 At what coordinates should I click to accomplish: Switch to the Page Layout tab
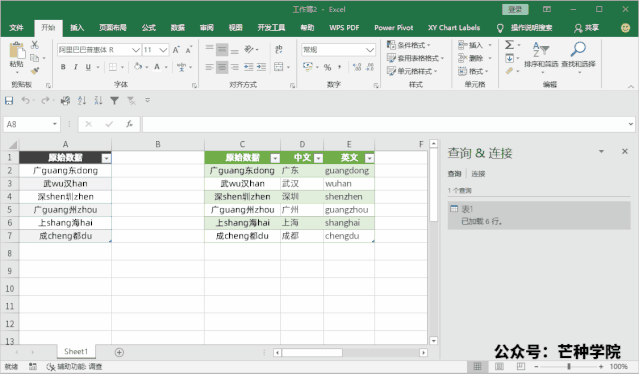pyautogui.click(x=112, y=28)
